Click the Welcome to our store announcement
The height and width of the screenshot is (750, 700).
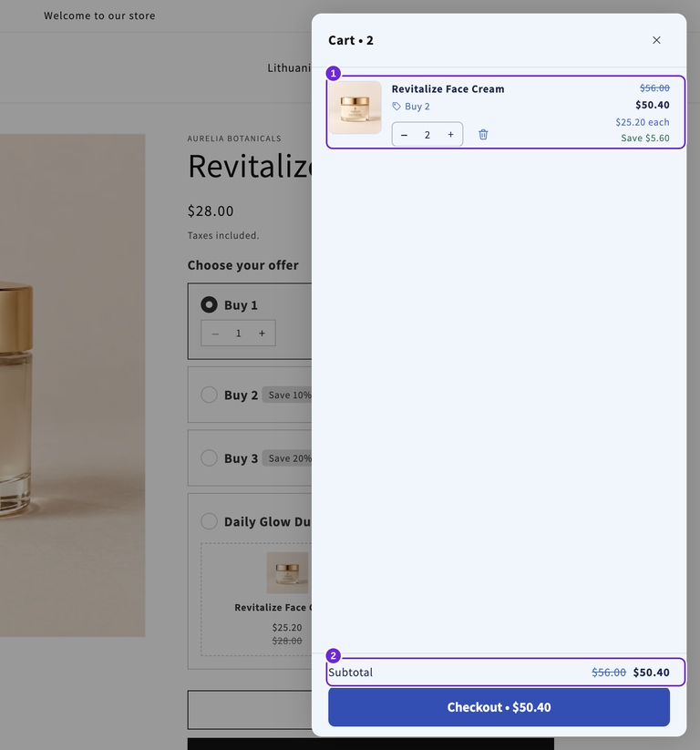[x=99, y=15]
